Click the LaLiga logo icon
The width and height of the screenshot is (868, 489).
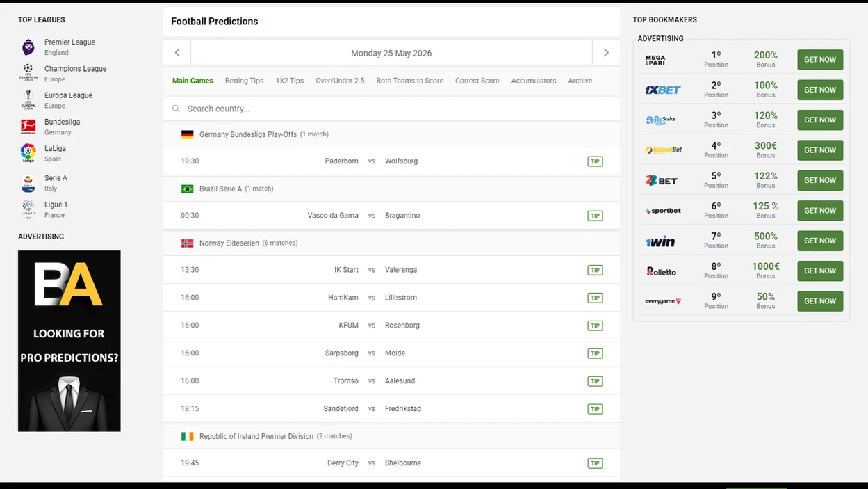(28, 153)
